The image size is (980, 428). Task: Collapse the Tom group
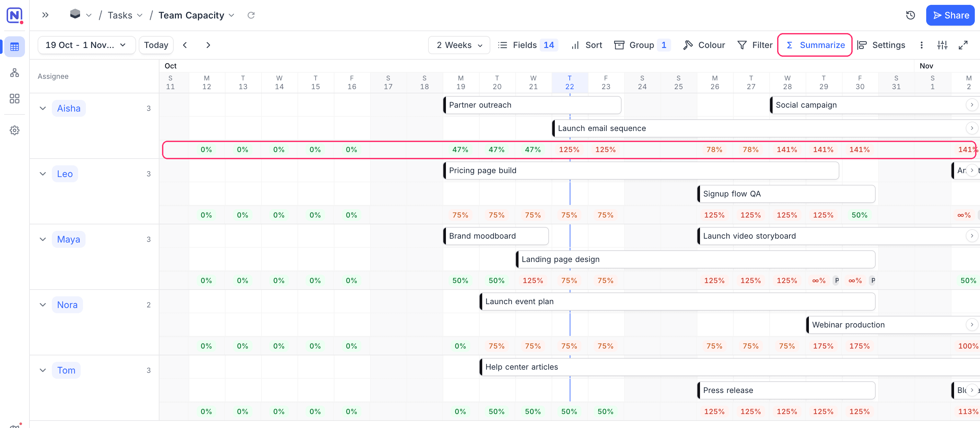tap(42, 370)
